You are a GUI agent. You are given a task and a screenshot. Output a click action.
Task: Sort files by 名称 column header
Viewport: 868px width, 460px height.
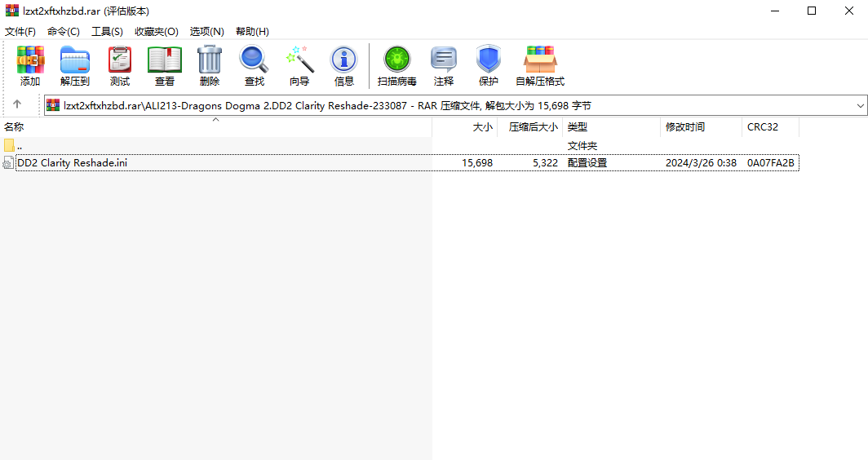tap(15, 127)
